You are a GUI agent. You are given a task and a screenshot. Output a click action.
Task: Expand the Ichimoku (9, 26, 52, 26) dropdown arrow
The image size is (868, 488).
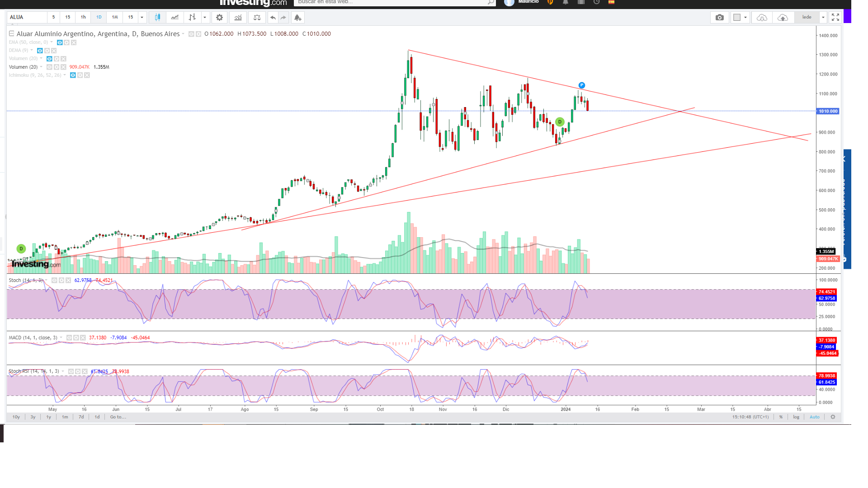[65, 75]
